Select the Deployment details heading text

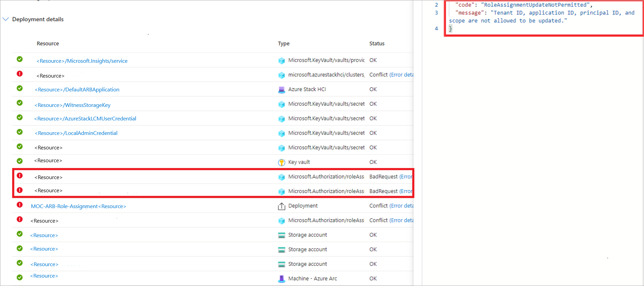click(38, 19)
